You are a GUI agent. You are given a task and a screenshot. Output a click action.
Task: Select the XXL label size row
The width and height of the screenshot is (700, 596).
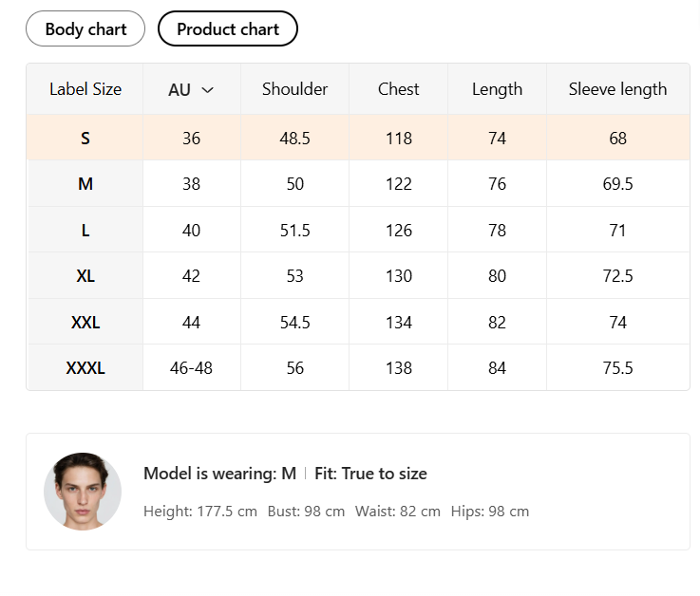click(x=85, y=323)
